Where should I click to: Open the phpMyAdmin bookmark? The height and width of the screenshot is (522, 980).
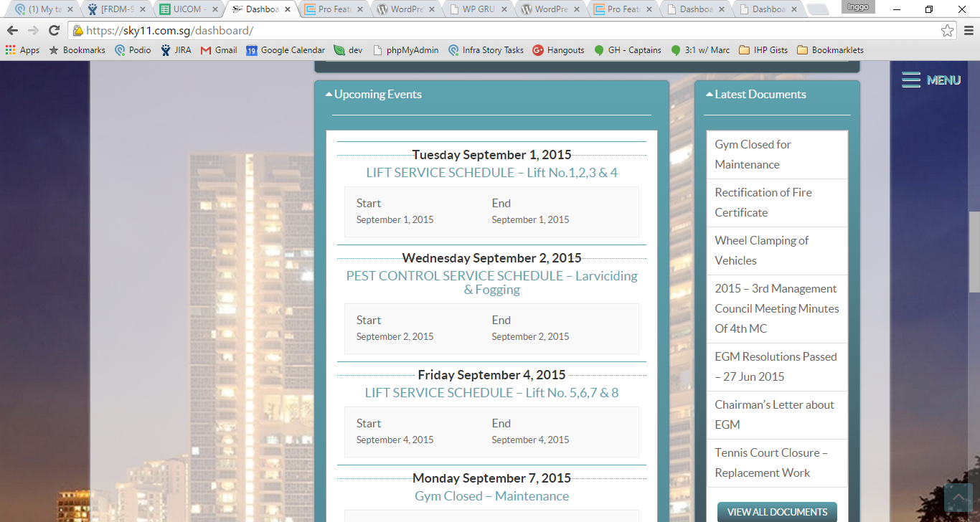tap(405, 50)
